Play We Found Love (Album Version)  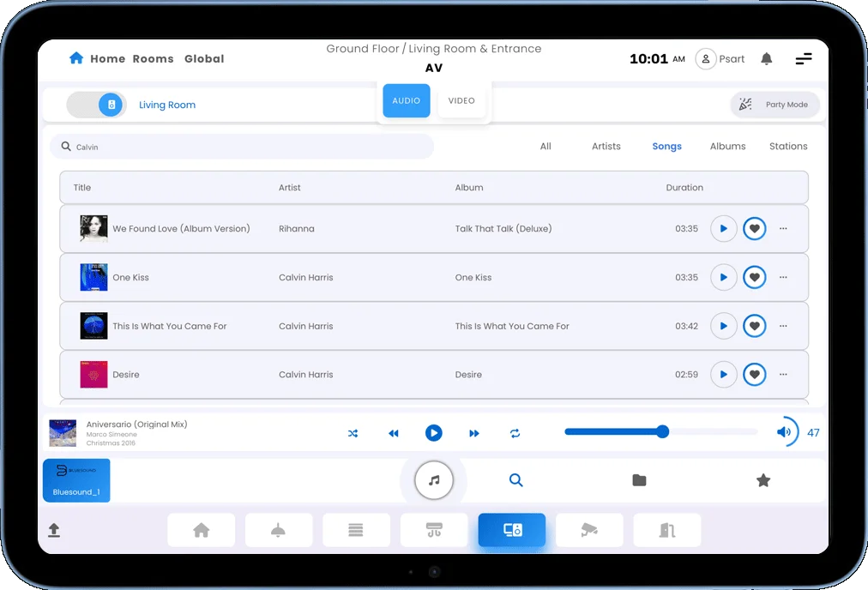[723, 229]
